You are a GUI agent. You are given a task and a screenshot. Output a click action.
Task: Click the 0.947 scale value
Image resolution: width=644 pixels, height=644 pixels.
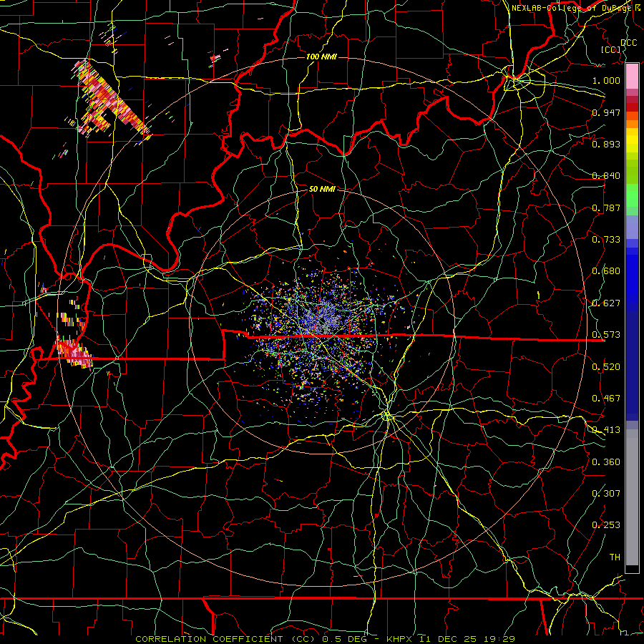pyautogui.click(x=606, y=112)
